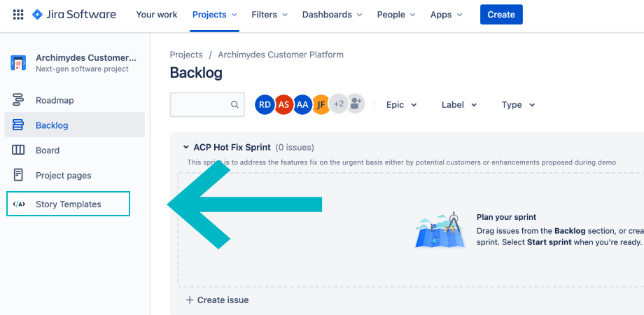This screenshot has width=644, height=315.
Task: Click the search magnifier icon
Action: pos(234,105)
